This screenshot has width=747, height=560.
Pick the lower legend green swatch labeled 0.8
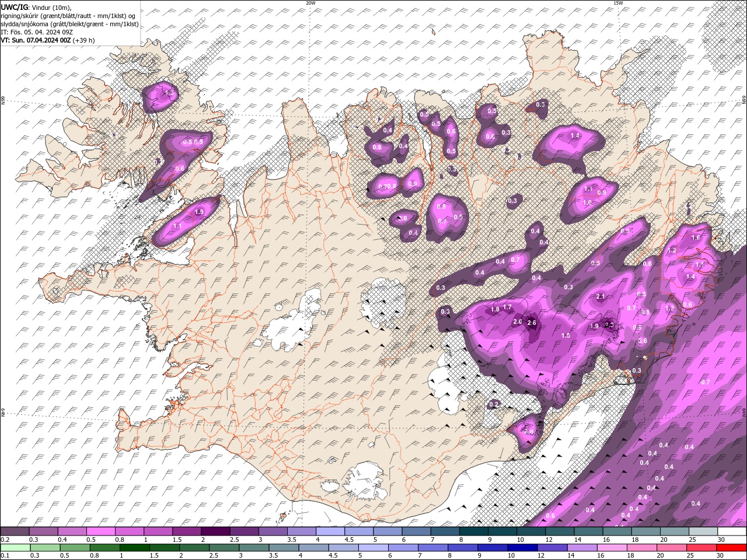coord(104,548)
